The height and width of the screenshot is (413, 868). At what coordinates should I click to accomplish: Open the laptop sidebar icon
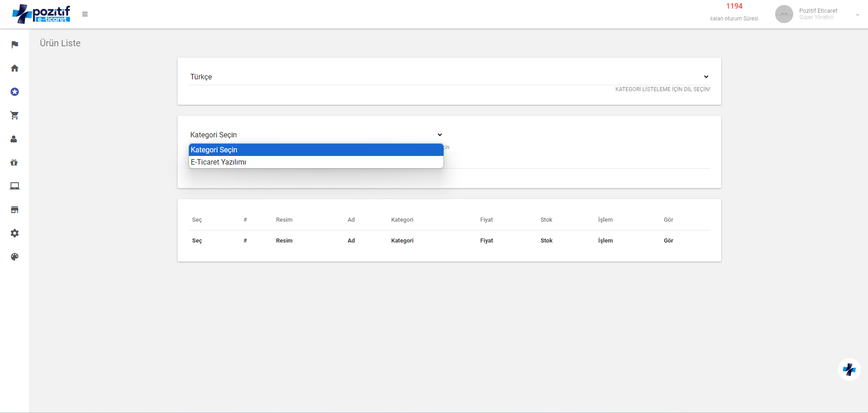tap(14, 186)
